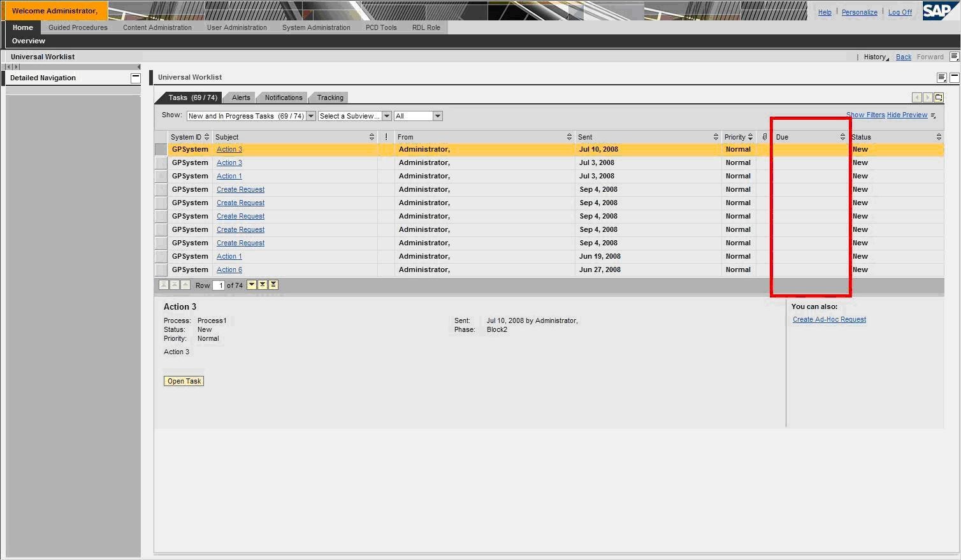Open the Personalize link
The width and height of the screenshot is (961, 560).
[860, 12]
